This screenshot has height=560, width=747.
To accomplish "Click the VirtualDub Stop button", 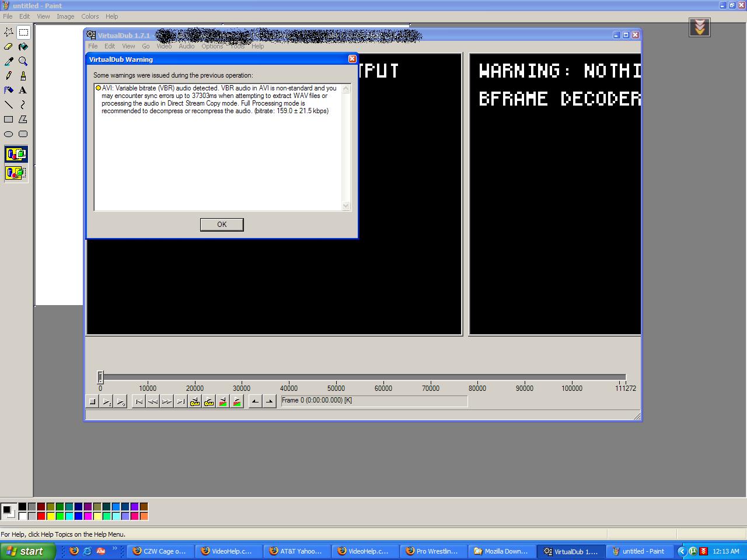I will 92,401.
